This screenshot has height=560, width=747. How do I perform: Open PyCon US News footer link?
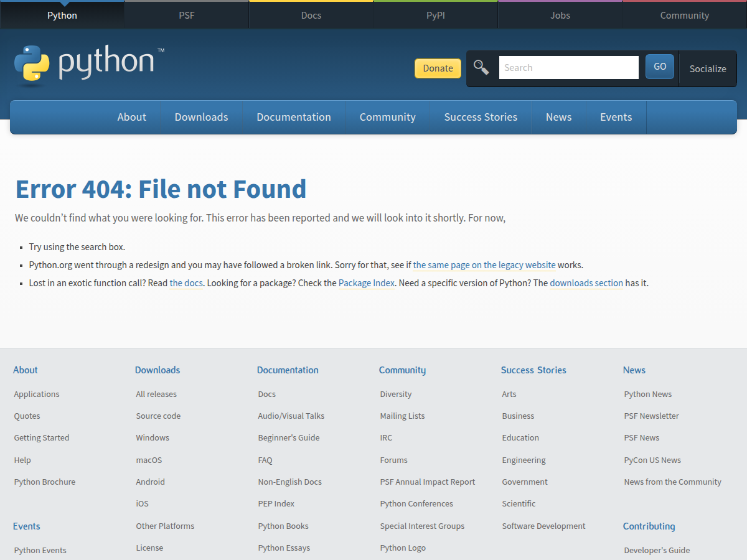pos(652,460)
